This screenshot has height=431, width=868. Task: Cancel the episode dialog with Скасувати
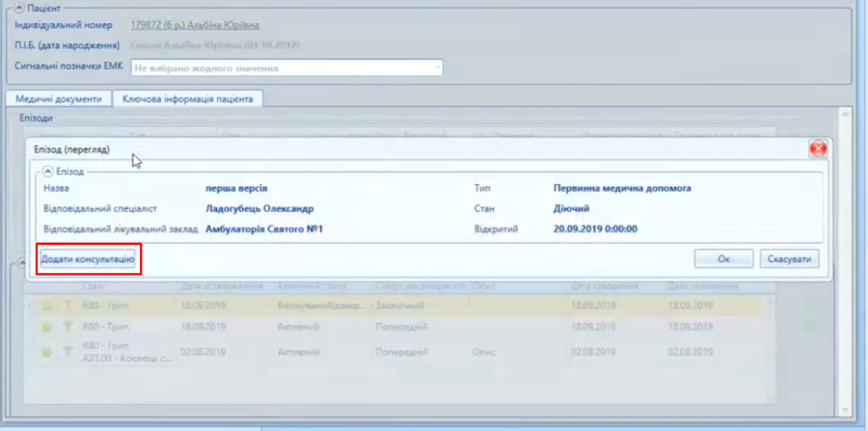[789, 258]
